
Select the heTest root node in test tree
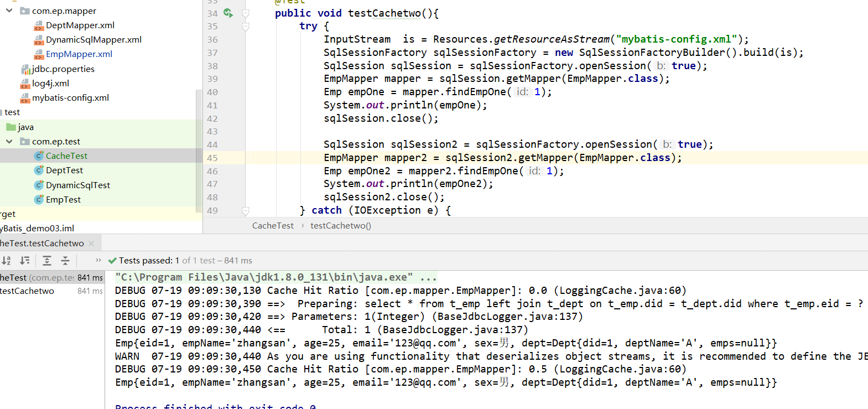pyautogui.click(x=52, y=278)
